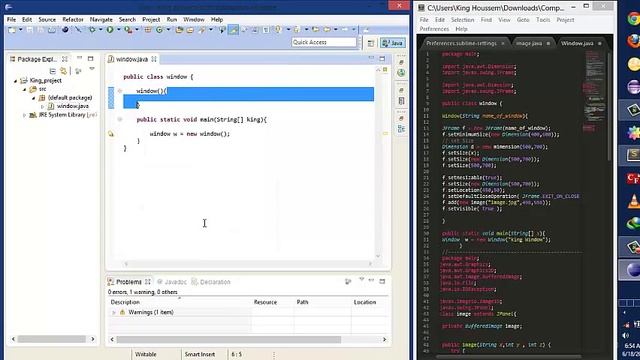Screen dimensions: 640x360
Task: Click the New Java Package icon in toolbar
Action: click(148, 30)
